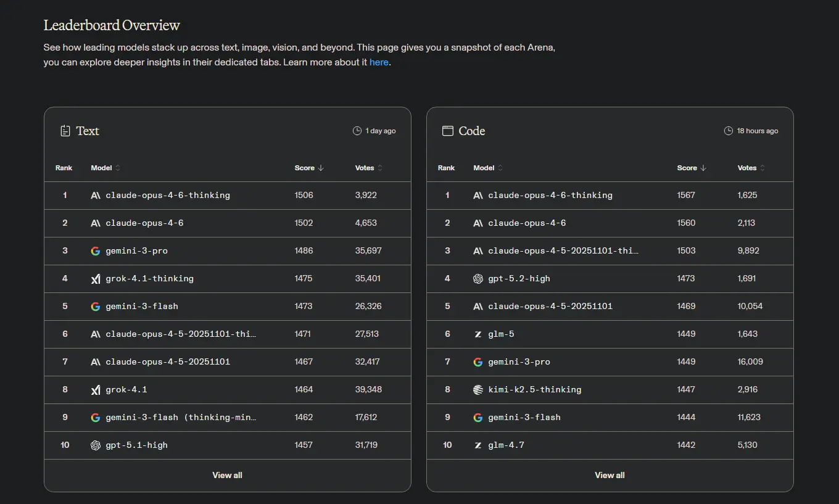Select grok-4.1-thinking model name
Image resolution: width=839 pixels, height=504 pixels.
click(x=149, y=279)
